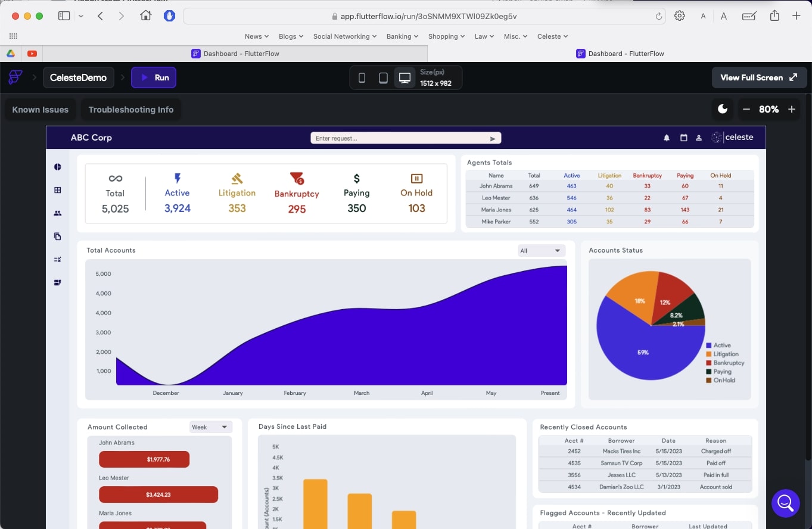Zoom out with the minus button
The width and height of the screenshot is (812, 529).
(x=746, y=109)
